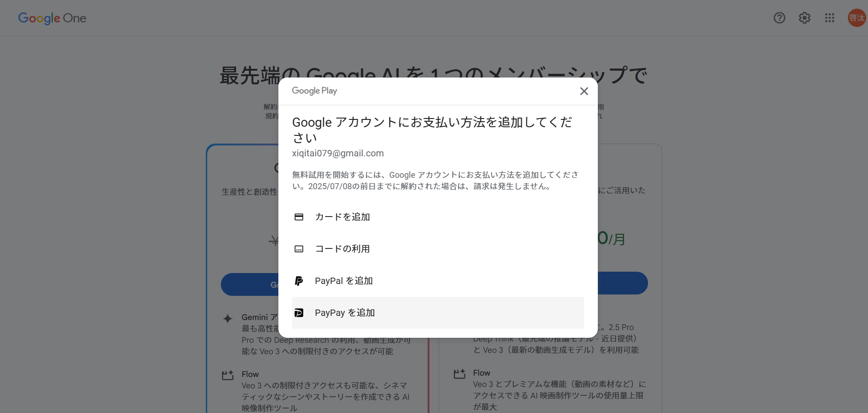Click the Google One logo

point(52,18)
